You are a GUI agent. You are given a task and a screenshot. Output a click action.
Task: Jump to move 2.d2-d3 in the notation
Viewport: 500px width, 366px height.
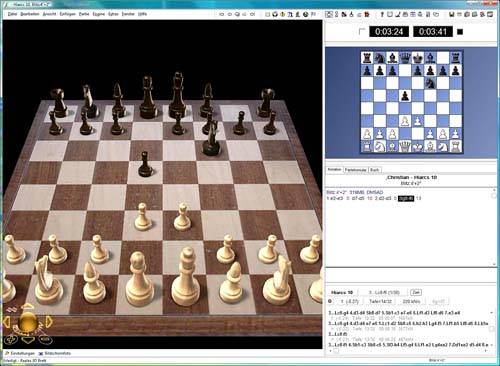pos(382,198)
